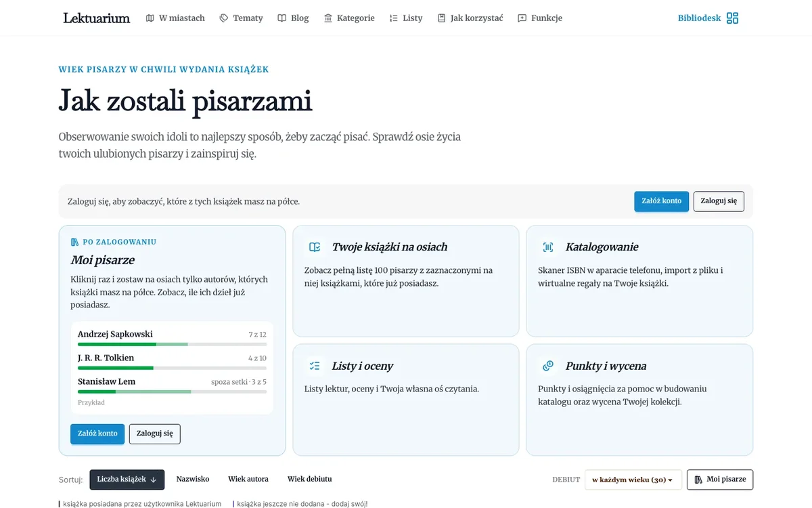Image resolution: width=812 pixels, height=508 pixels.
Task: Click the 'książka jeszcze nie dodana' legend text
Action: click(302, 504)
